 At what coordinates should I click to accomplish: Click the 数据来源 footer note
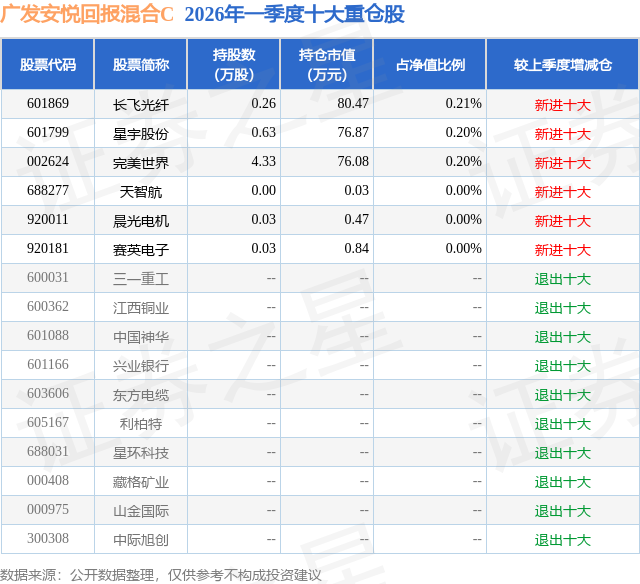tap(161, 575)
